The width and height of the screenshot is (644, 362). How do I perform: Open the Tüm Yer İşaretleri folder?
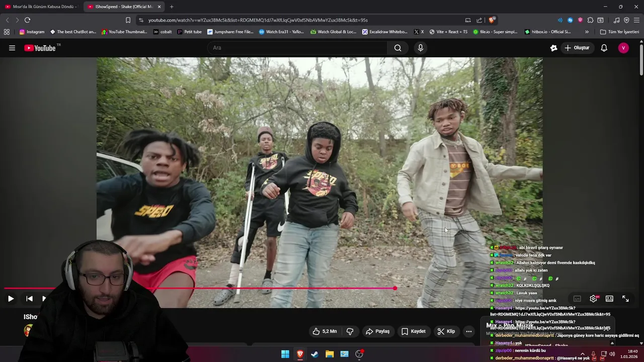[619, 32]
